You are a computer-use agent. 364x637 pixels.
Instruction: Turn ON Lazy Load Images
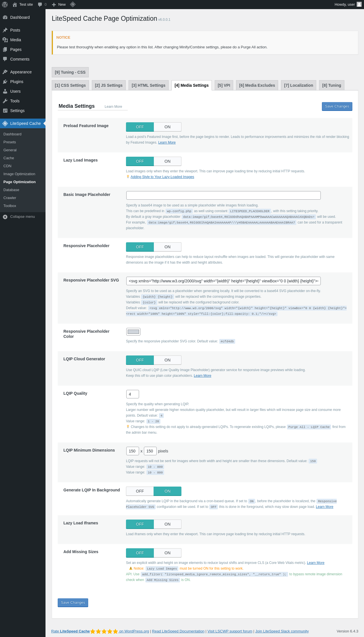click(x=167, y=161)
